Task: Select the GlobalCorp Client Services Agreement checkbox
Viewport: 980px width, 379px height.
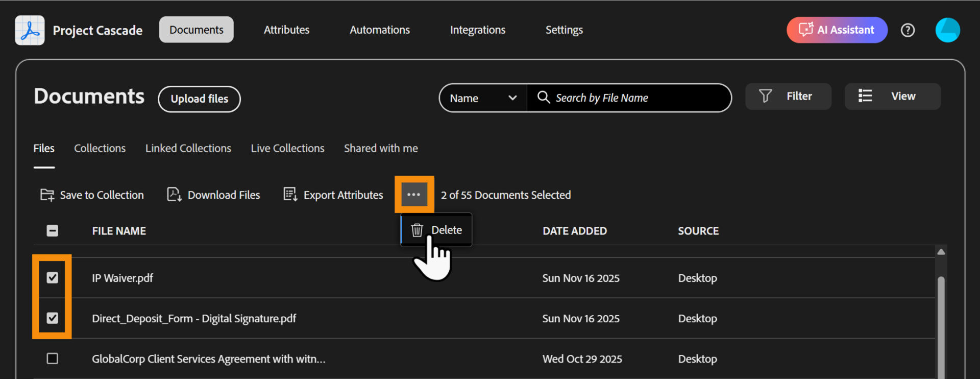Action: [x=52, y=359]
